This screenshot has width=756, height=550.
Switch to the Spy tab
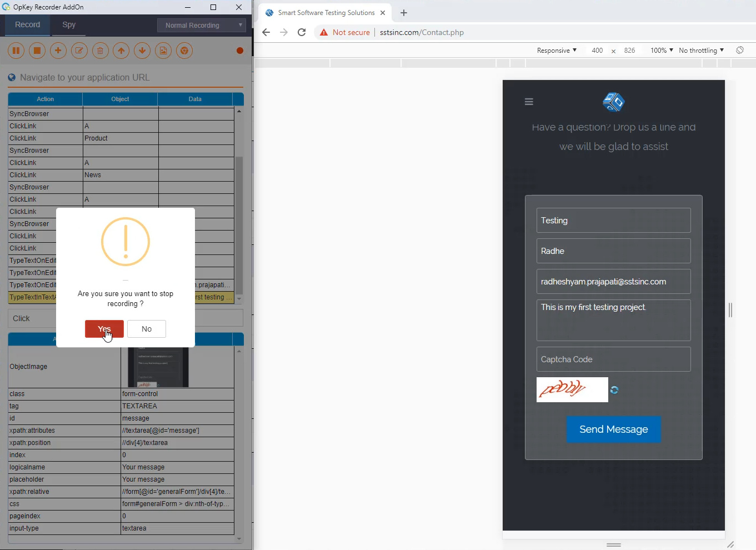pyautogui.click(x=69, y=25)
